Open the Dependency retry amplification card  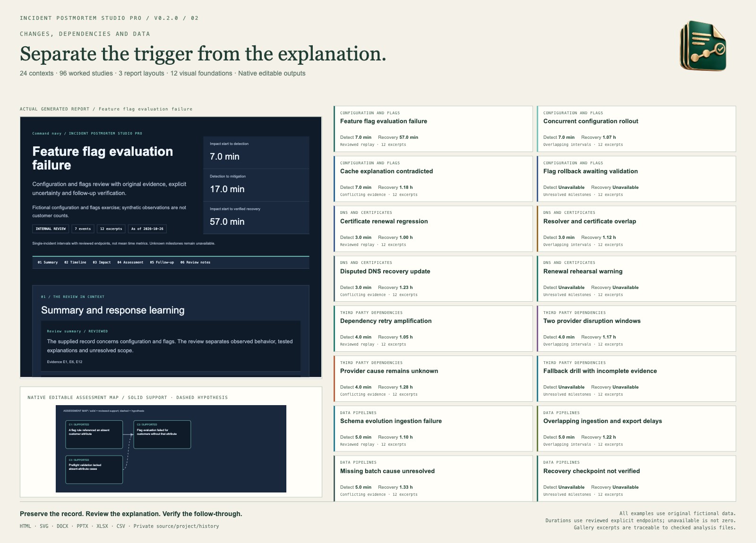point(433,329)
